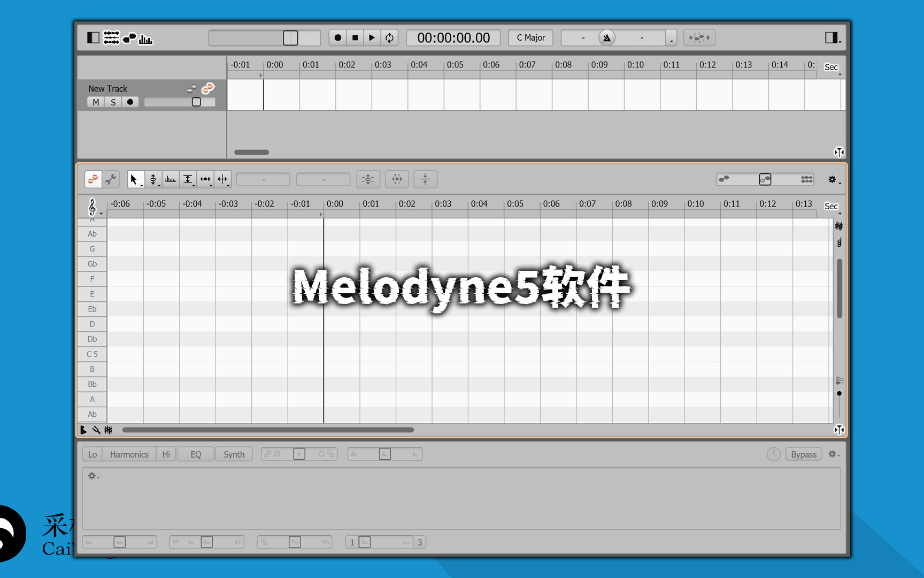
Task: Open the EQ tab
Action: 196,454
